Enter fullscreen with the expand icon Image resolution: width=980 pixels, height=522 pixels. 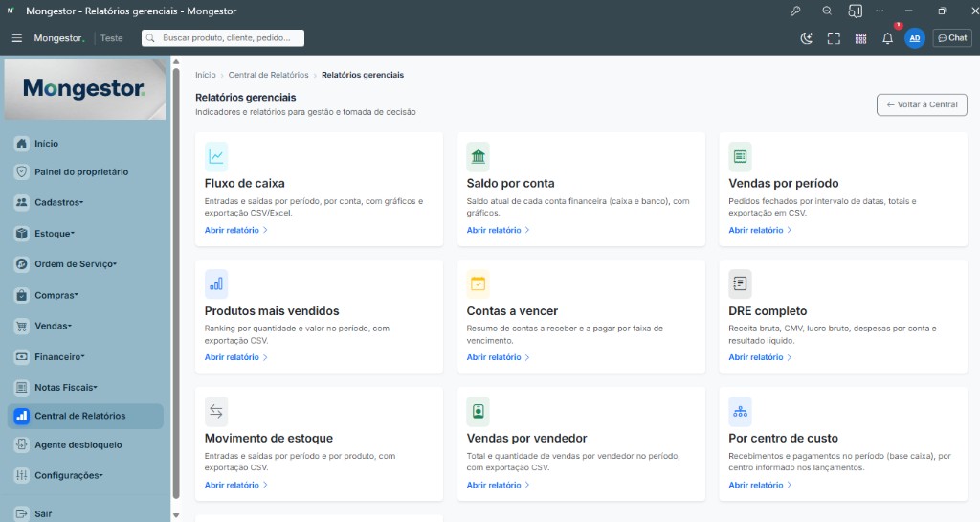[x=834, y=38]
